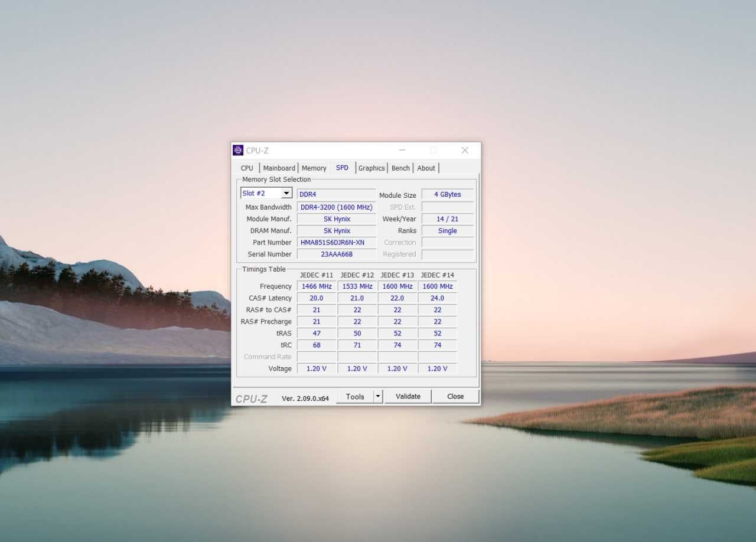
Task: Click the JEDEC #14 column header
Action: 438,275
